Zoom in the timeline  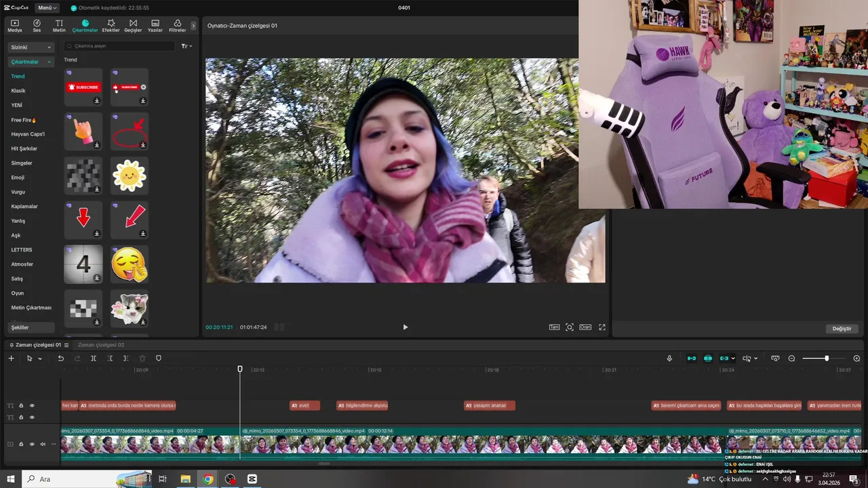856,359
